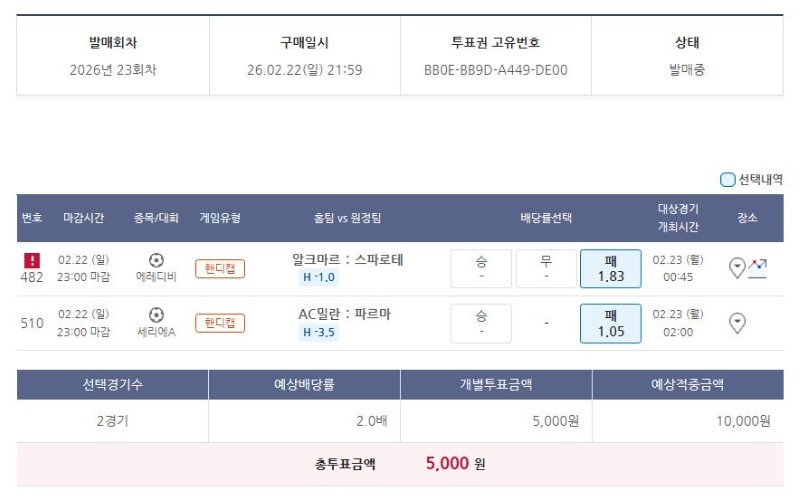Screen dimensions: 809x503
Task: Select 패 1.83 odds for 알크마르 match
Action: click(610, 268)
